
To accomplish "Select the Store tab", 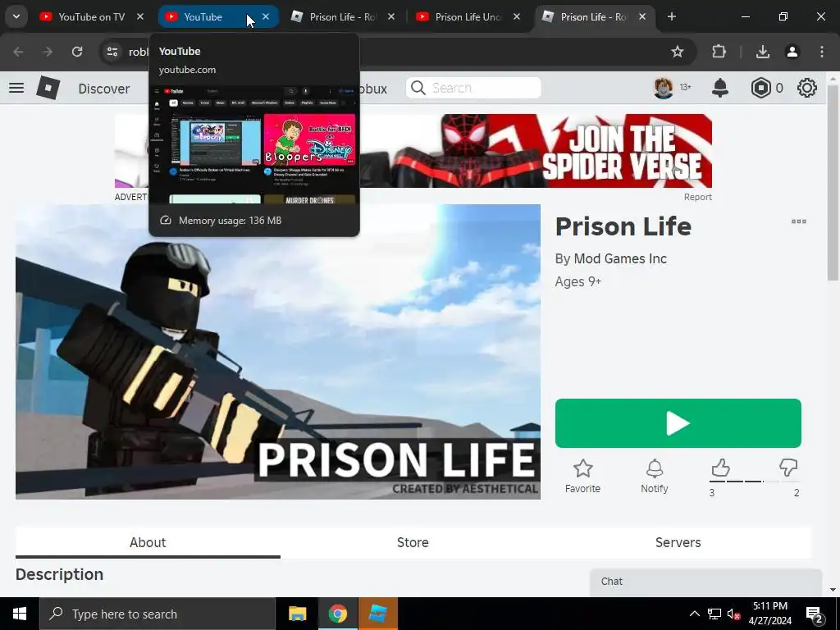I will coord(413,542).
